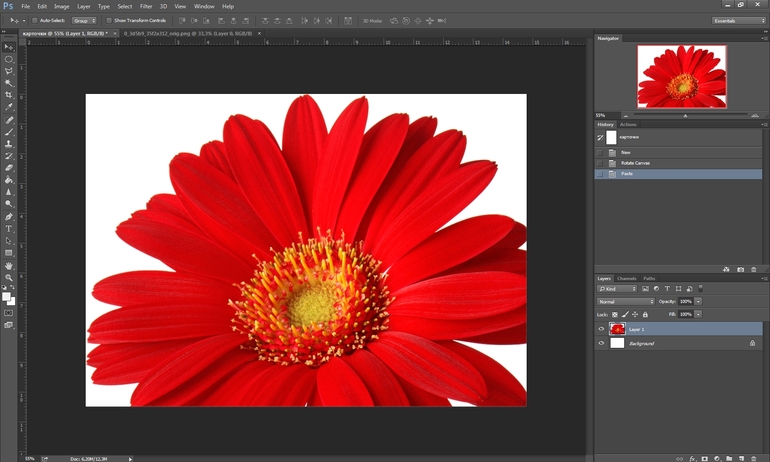Click the lock transparent pixels icon
Screen dimensions: 770x462
(615, 314)
